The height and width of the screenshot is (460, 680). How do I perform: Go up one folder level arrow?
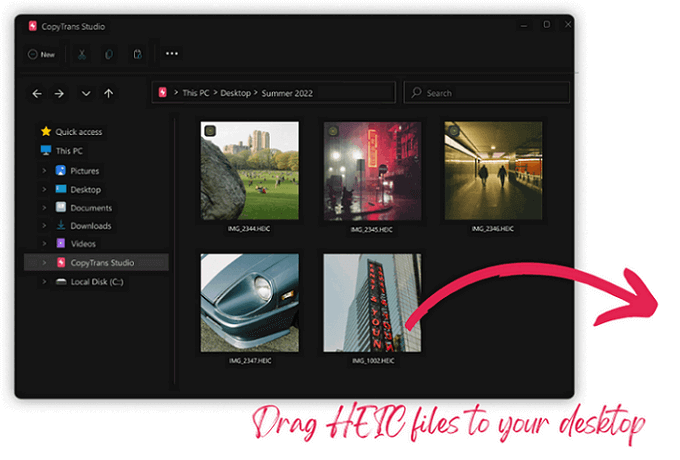[x=108, y=93]
